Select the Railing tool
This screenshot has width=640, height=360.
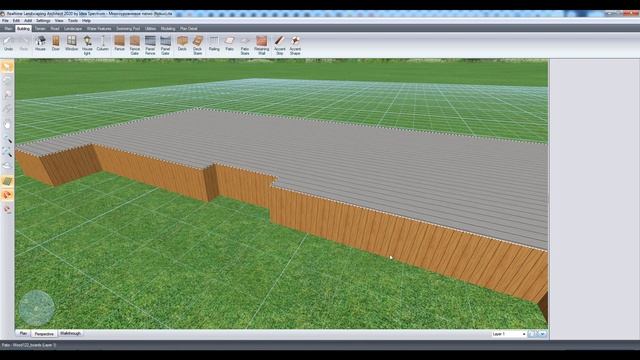coord(214,44)
